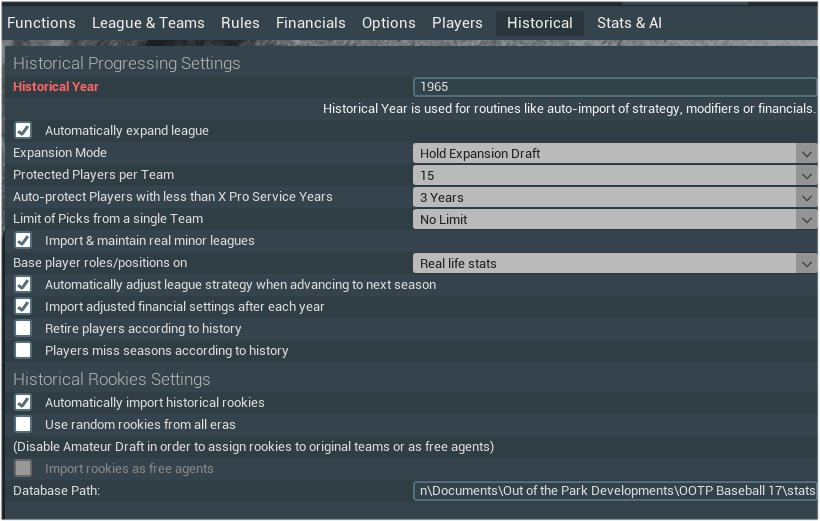
Task: Switch to League & Teams tab
Action: (x=148, y=23)
